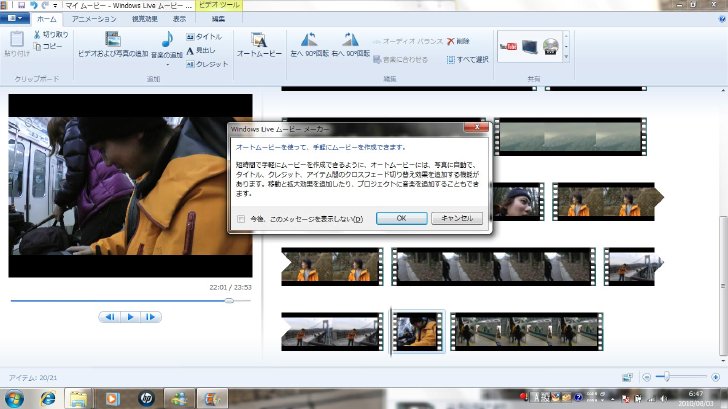This screenshot has height=409, width=728.
Task: Rotate right 90 degrees
Action: pyautogui.click(x=351, y=45)
